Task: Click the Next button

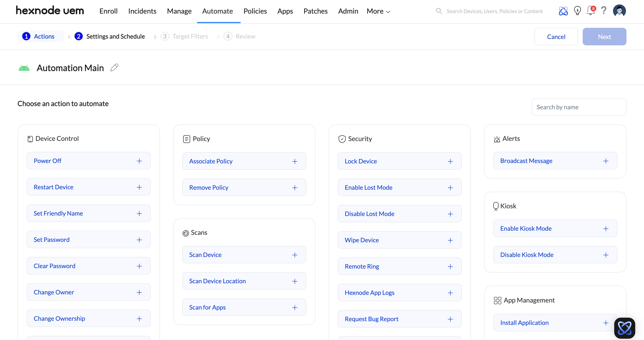Action: tap(604, 37)
